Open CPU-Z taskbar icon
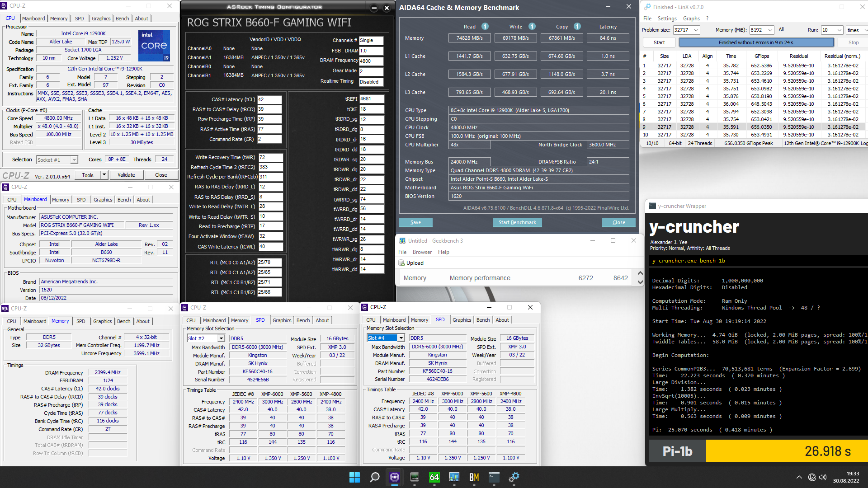Viewport: 868px width, 488px height. tap(394, 477)
